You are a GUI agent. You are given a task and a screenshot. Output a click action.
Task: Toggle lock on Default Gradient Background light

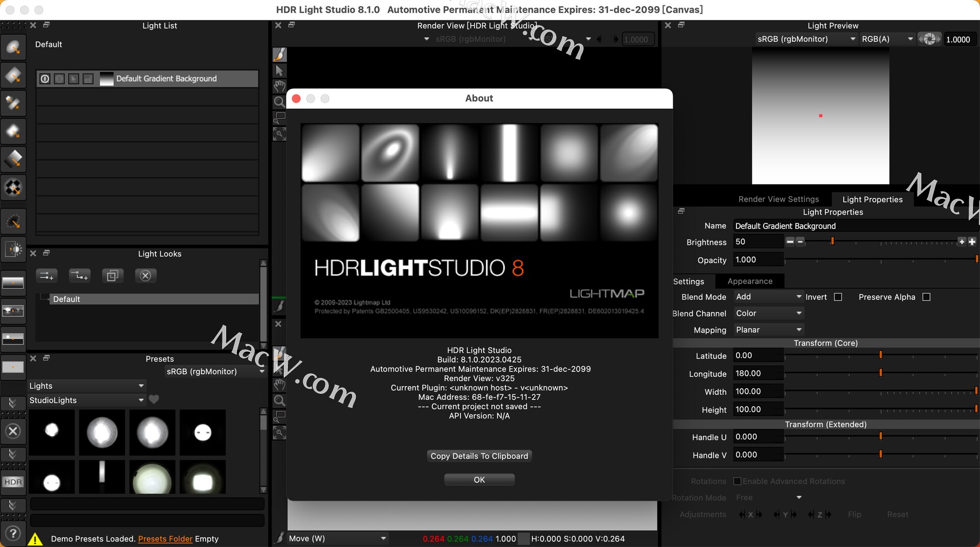pyautogui.click(x=88, y=79)
